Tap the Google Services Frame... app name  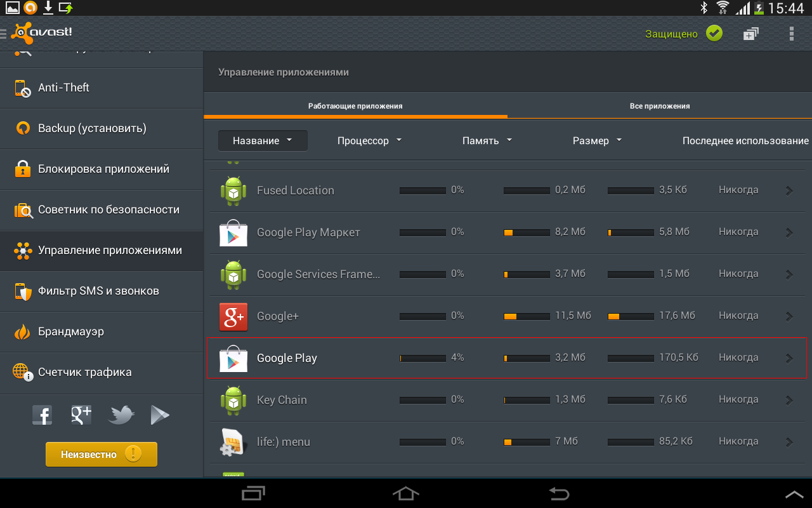(x=318, y=274)
